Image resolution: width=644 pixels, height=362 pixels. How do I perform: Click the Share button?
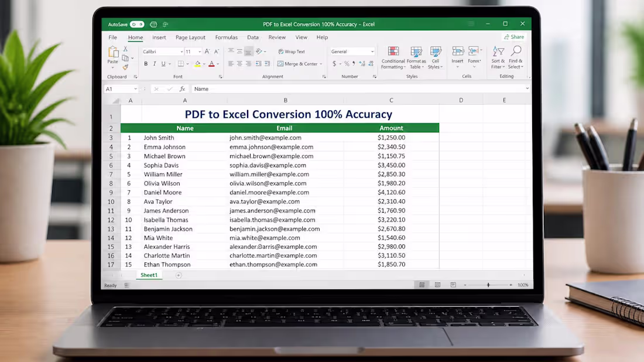(514, 37)
